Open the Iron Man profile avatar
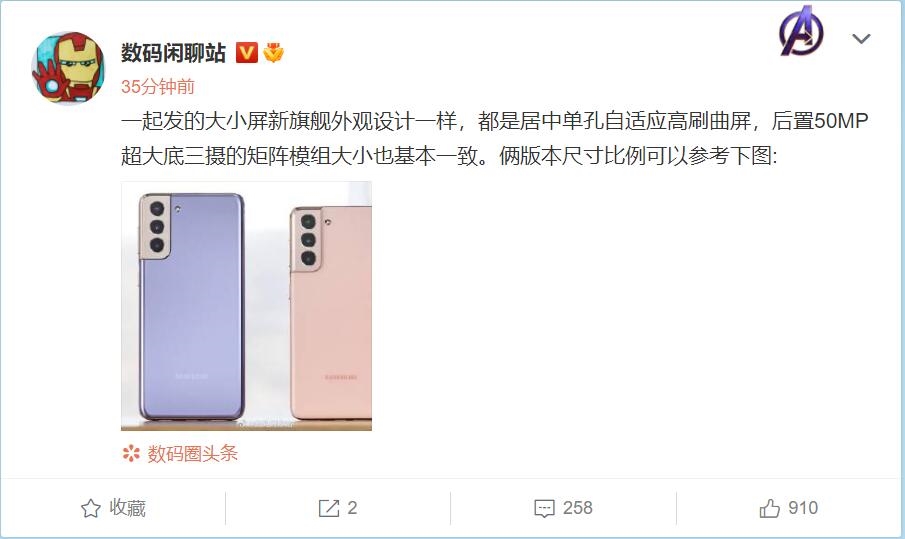Viewport: 905px width, 539px height. (x=68, y=68)
